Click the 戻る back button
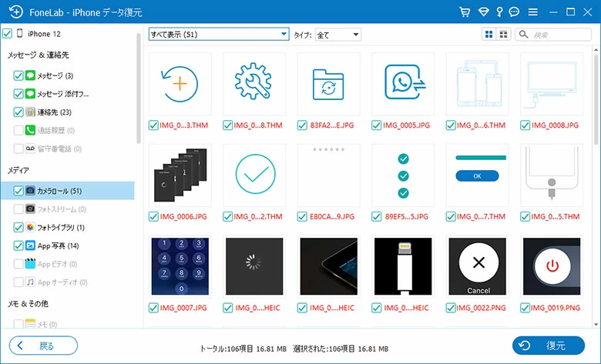Image resolution: width=601 pixels, height=364 pixels. click(43, 346)
